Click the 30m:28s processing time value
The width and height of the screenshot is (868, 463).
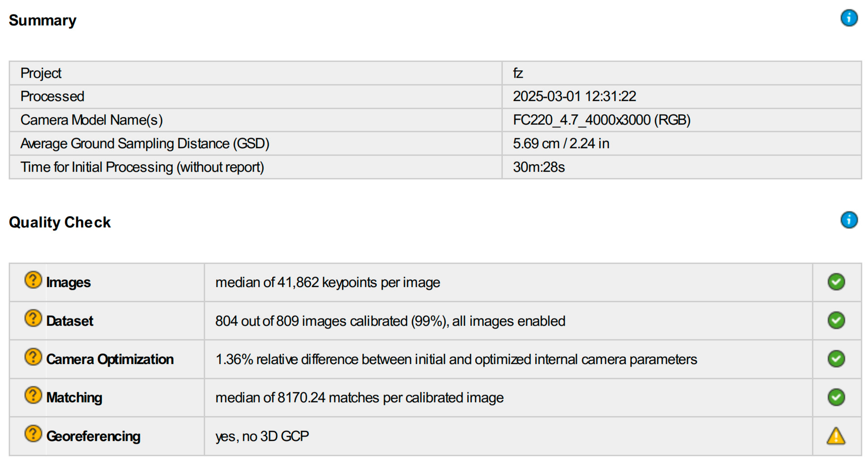click(x=539, y=167)
